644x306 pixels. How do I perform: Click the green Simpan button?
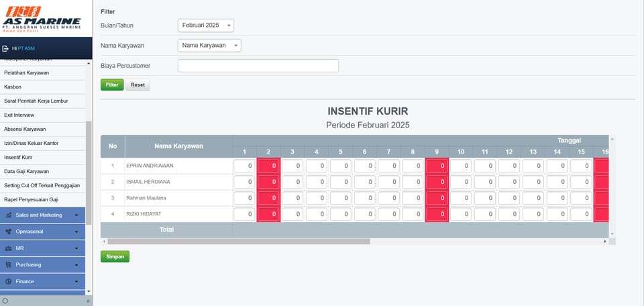coord(115,257)
